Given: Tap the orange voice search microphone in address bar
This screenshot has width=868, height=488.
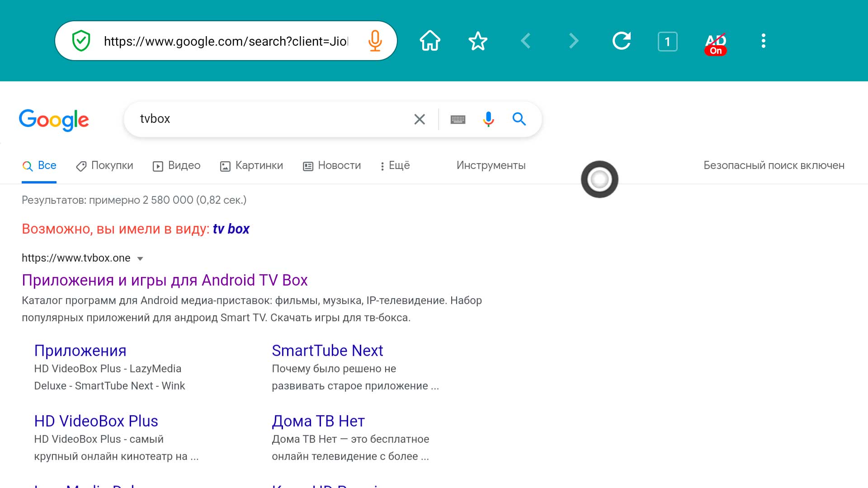Looking at the screenshot, I should 375,41.
